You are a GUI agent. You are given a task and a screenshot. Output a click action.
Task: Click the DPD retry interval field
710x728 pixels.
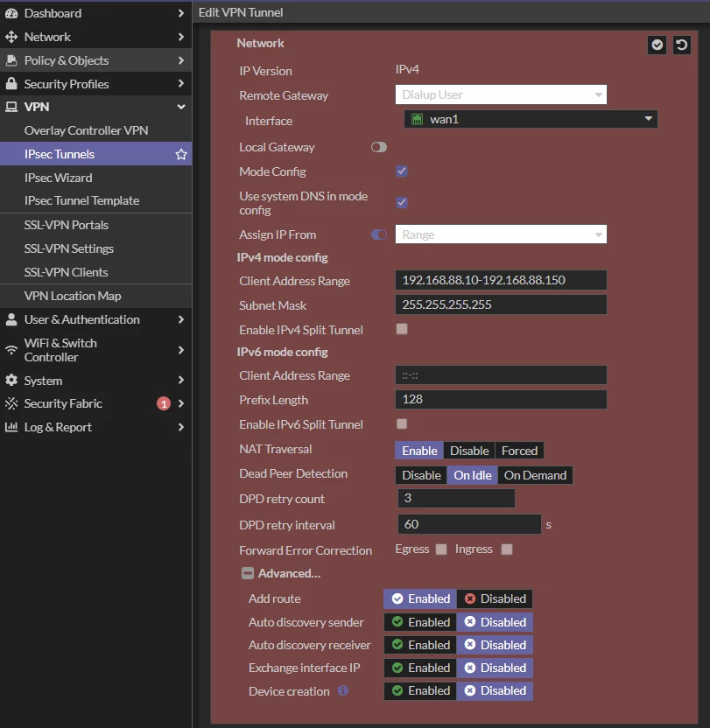(469, 524)
